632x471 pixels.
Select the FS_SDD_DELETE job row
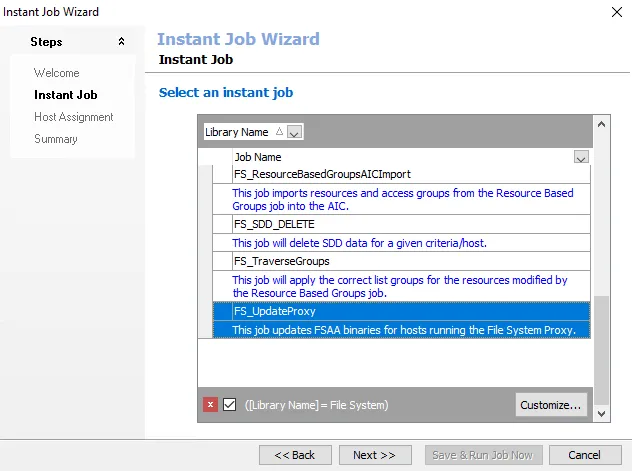coord(401,224)
